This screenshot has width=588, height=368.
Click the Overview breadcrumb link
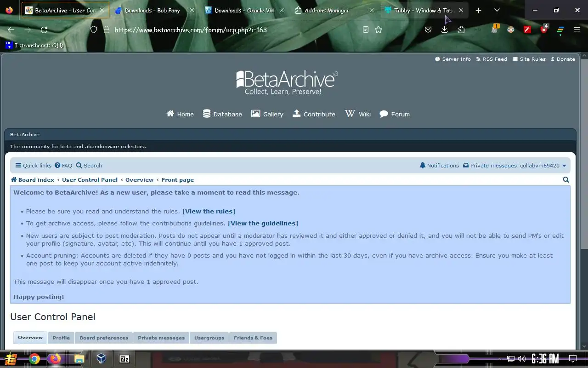140,180
